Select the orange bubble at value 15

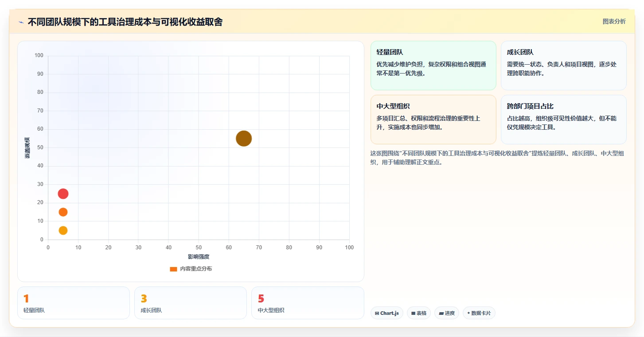click(x=63, y=212)
